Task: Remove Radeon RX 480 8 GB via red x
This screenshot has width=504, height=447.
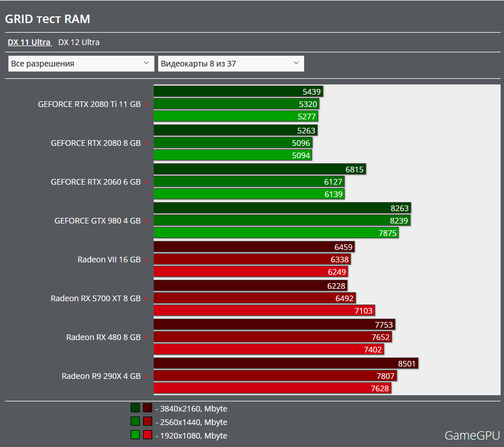Action: point(146,337)
